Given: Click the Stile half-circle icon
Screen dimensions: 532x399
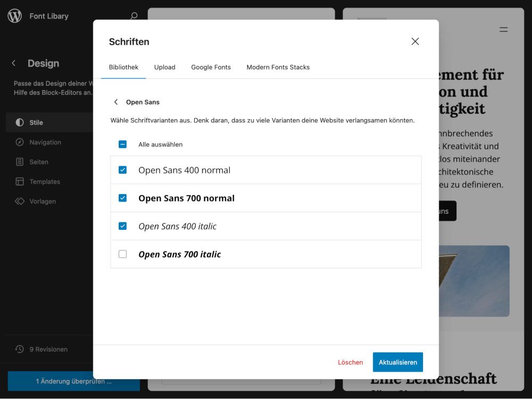Looking at the screenshot, I should (20, 122).
